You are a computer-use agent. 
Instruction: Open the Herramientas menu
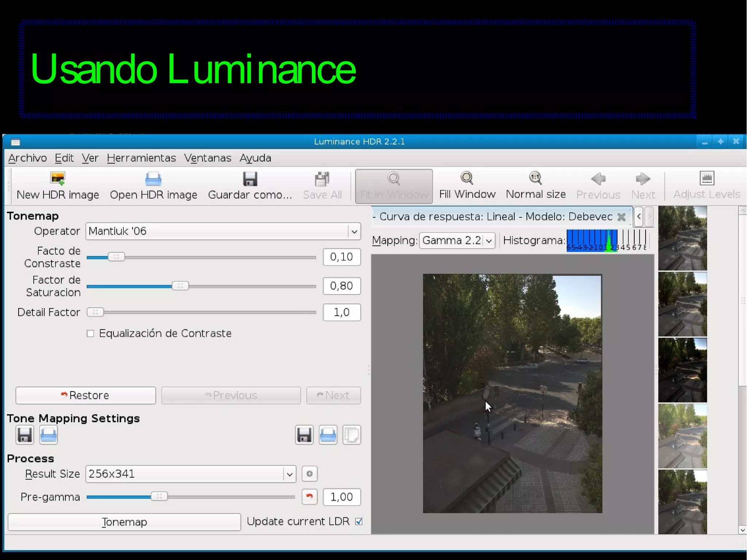(141, 158)
